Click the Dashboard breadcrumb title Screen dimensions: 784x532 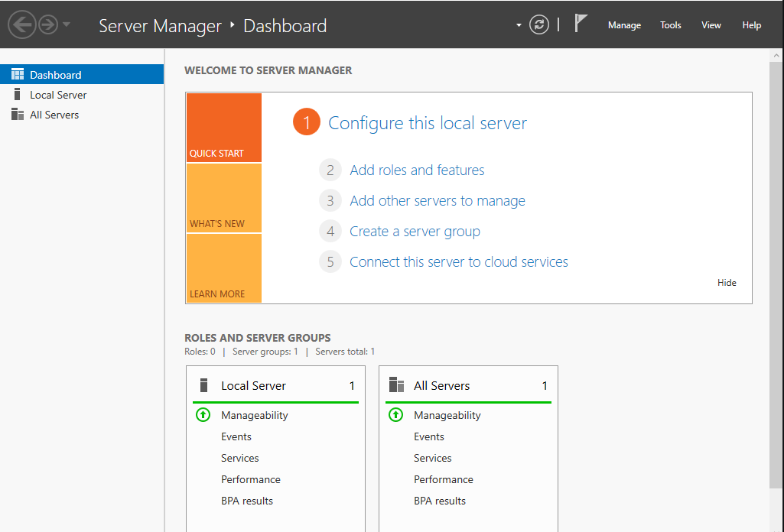(285, 26)
